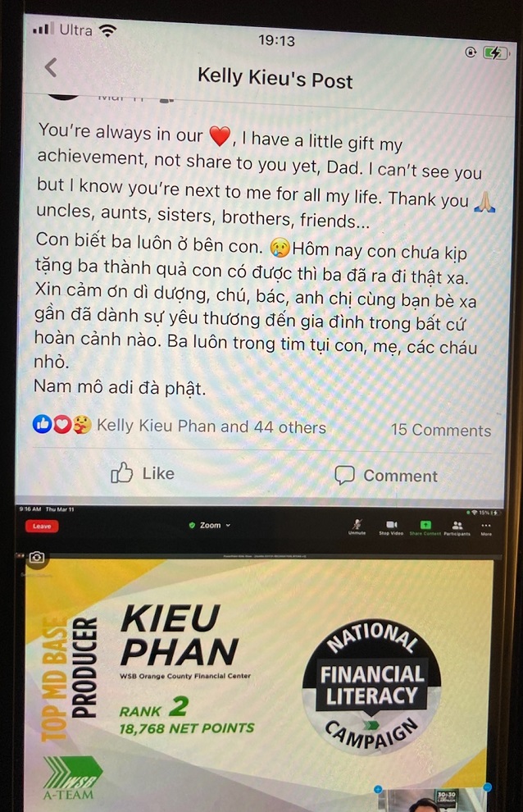Unmute the microphone in Zoom
Screen dimensions: 523x812
point(357,527)
